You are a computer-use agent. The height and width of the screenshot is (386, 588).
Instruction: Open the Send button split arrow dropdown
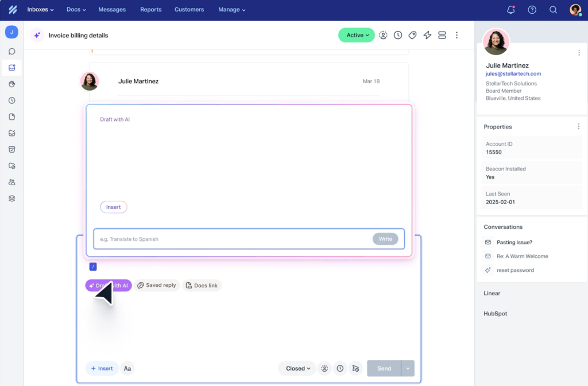407,368
